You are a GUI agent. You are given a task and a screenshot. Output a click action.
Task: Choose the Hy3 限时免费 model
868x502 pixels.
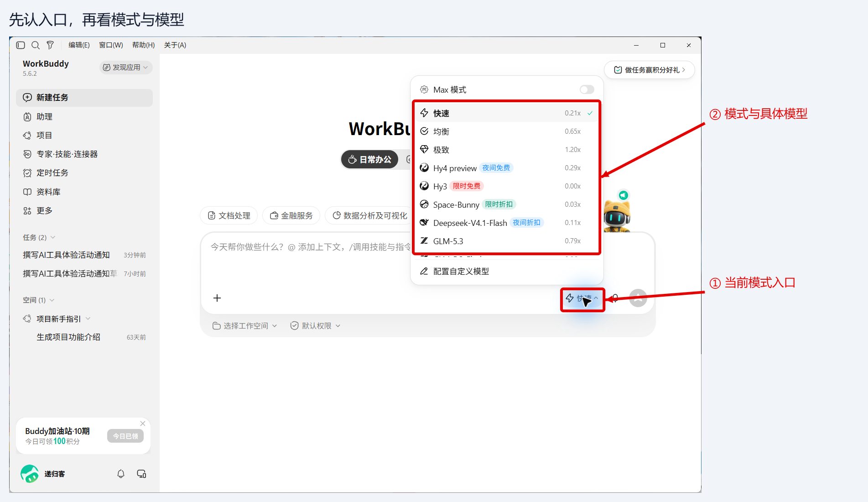pyautogui.click(x=506, y=186)
